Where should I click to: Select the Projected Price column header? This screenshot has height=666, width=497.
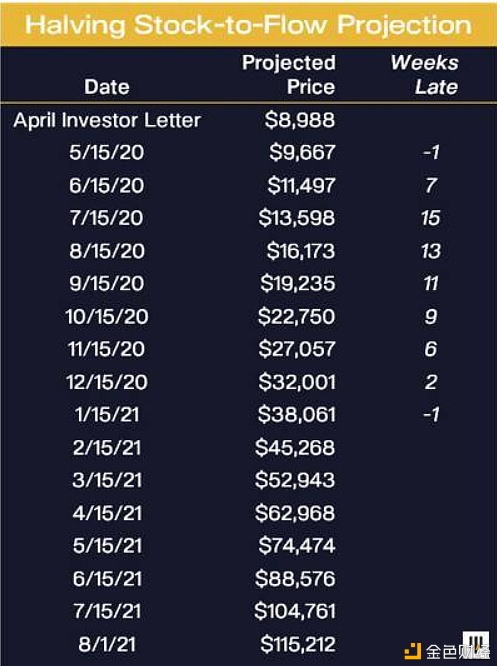tap(289, 75)
